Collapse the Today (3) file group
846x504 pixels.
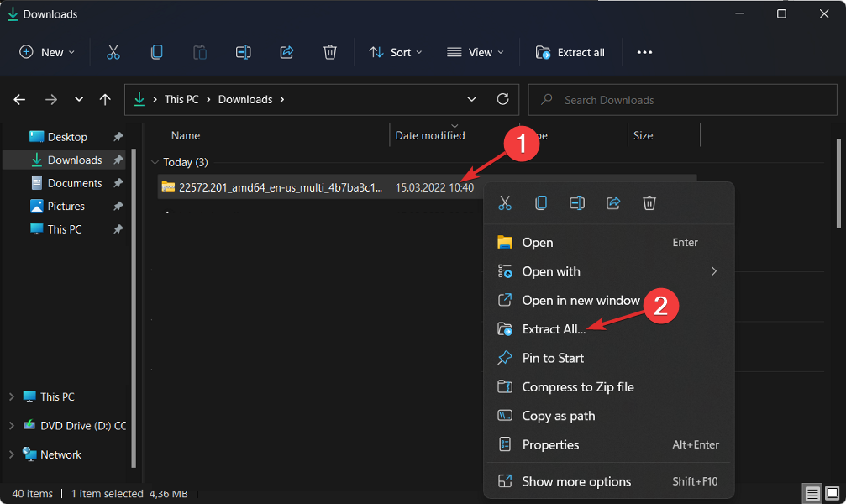click(155, 162)
